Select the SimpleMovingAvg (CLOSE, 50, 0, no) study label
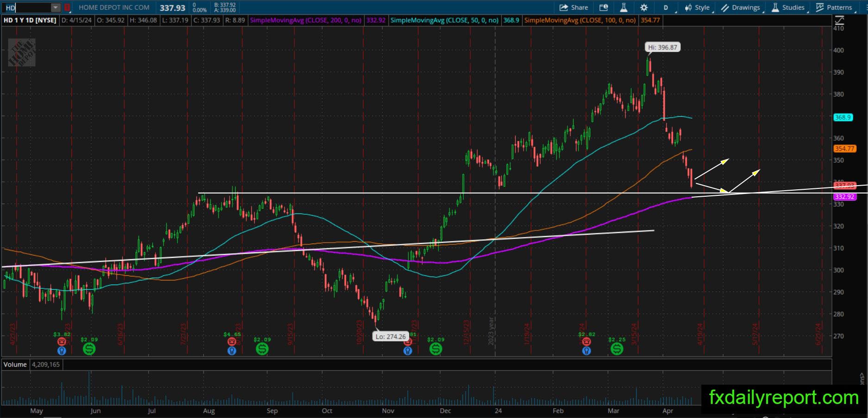This screenshot has height=418, width=868. tap(444, 20)
